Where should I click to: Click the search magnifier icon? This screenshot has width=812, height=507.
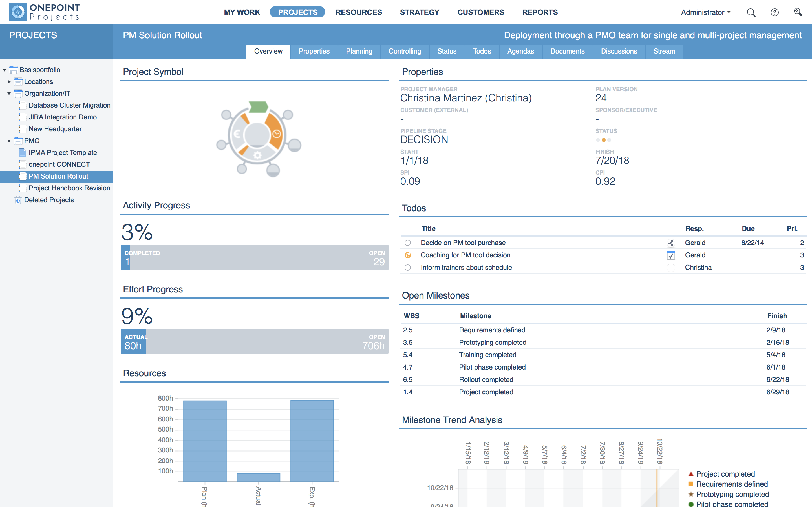pyautogui.click(x=751, y=13)
